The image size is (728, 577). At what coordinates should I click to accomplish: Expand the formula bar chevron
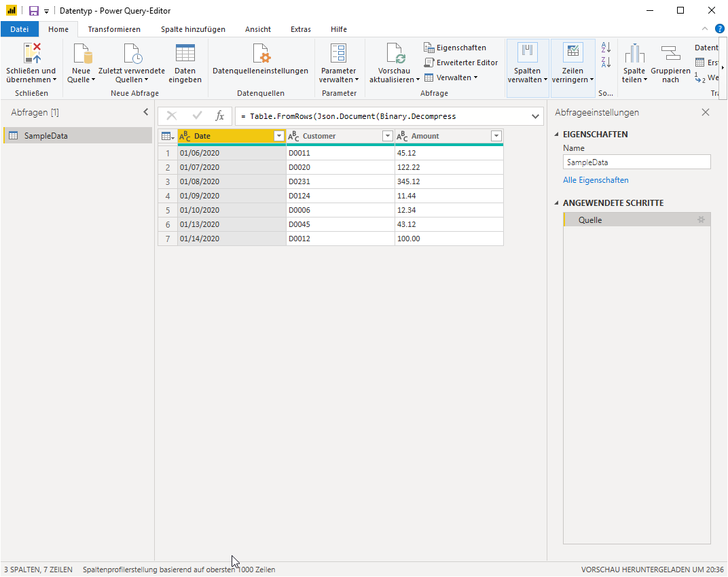pyautogui.click(x=535, y=117)
